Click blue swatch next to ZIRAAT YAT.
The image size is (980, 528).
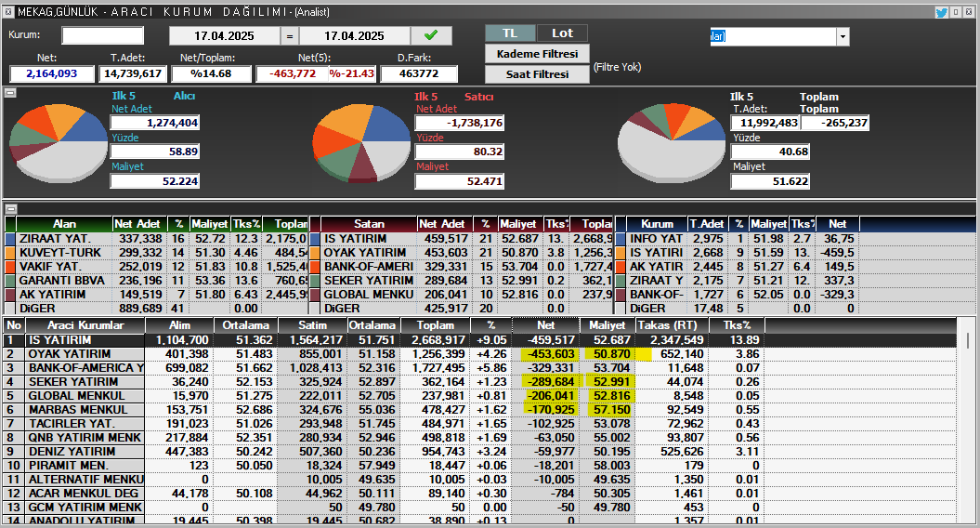click(9, 239)
